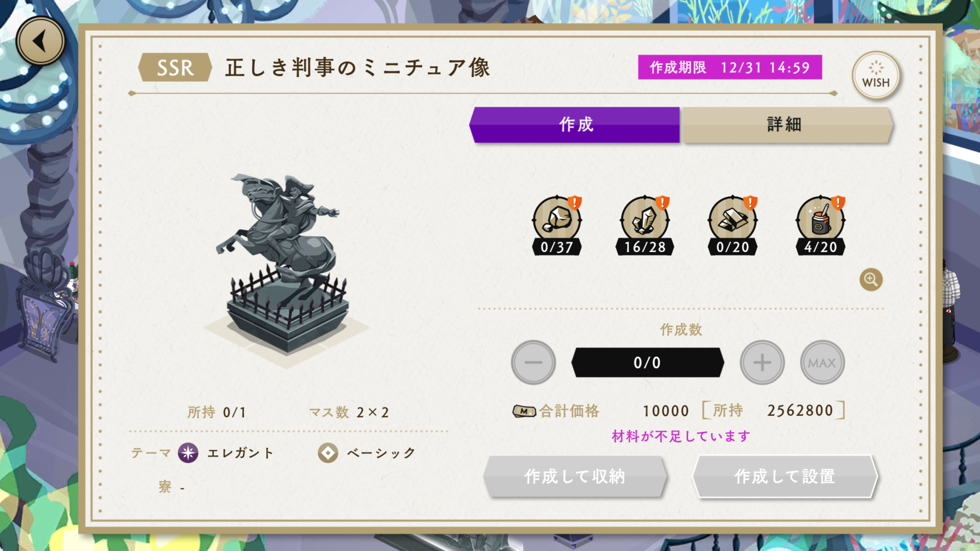Select the エレガント theme star icon
The height and width of the screenshot is (551, 980).
[x=188, y=452]
